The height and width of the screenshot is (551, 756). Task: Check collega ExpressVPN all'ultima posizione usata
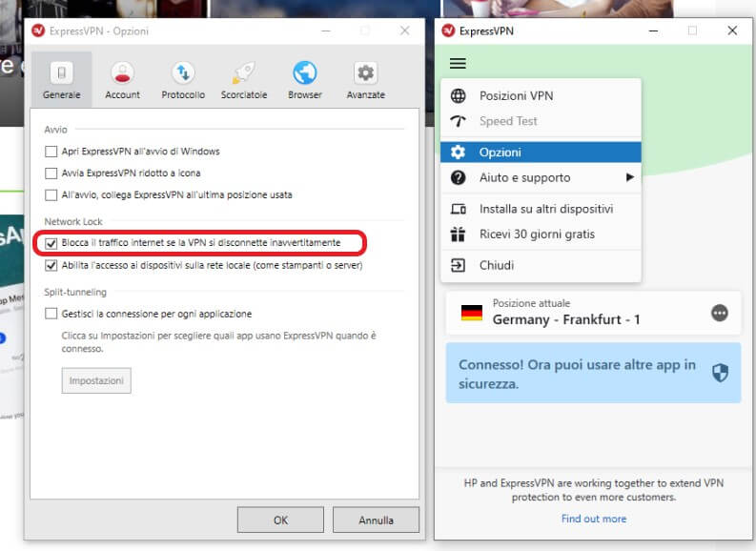click(x=51, y=194)
